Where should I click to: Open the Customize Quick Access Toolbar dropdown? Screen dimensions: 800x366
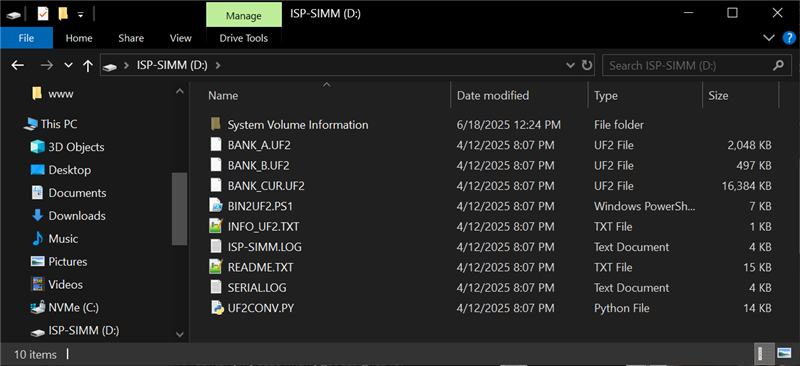[x=81, y=15]
